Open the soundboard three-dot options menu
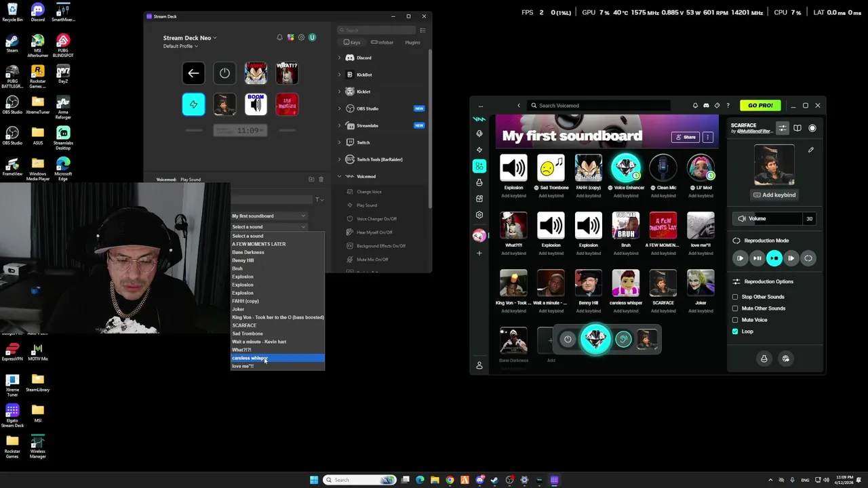 708,137
